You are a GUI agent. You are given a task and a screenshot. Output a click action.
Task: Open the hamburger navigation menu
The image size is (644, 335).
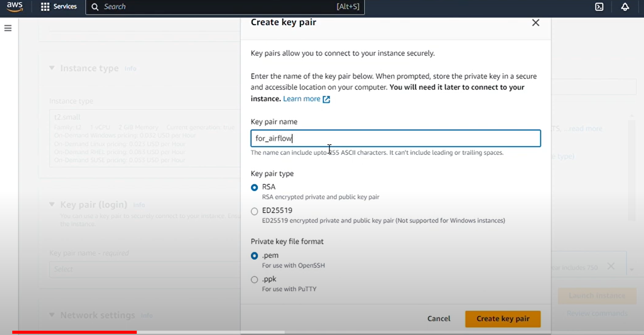pyautogui.click(x=8, y=28)
